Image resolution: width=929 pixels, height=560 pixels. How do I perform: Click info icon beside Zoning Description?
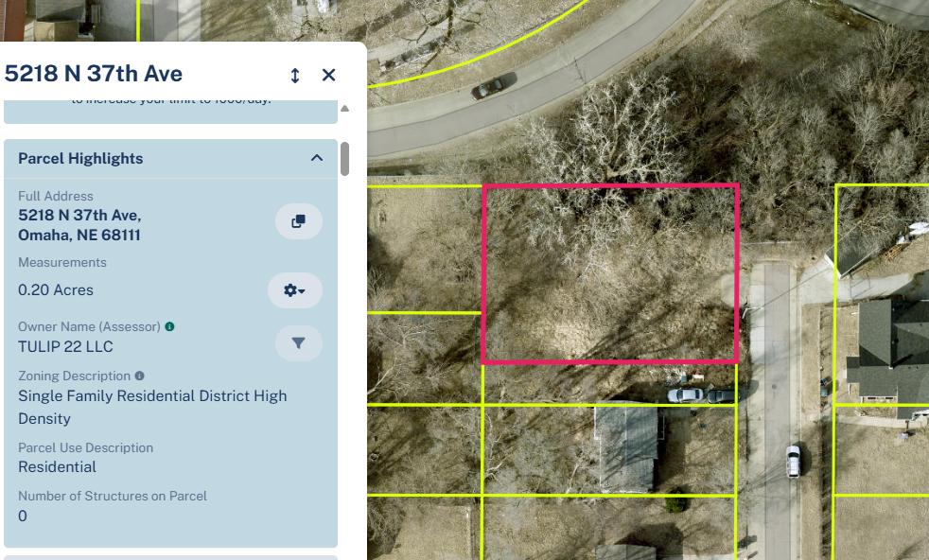coord(140,376)
